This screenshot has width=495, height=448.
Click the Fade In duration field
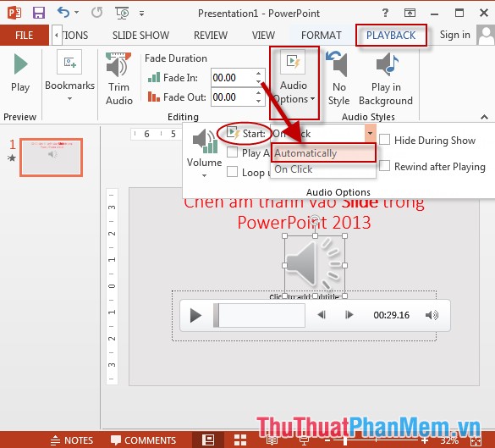point(233,77)
